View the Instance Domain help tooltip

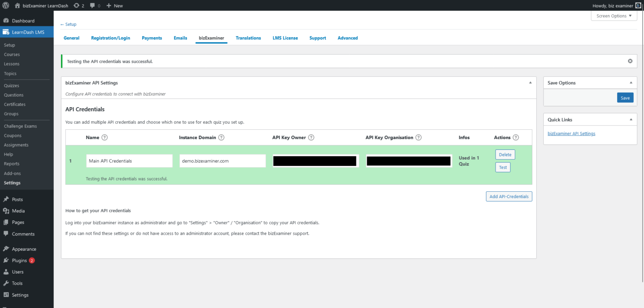tap(221, 137)
